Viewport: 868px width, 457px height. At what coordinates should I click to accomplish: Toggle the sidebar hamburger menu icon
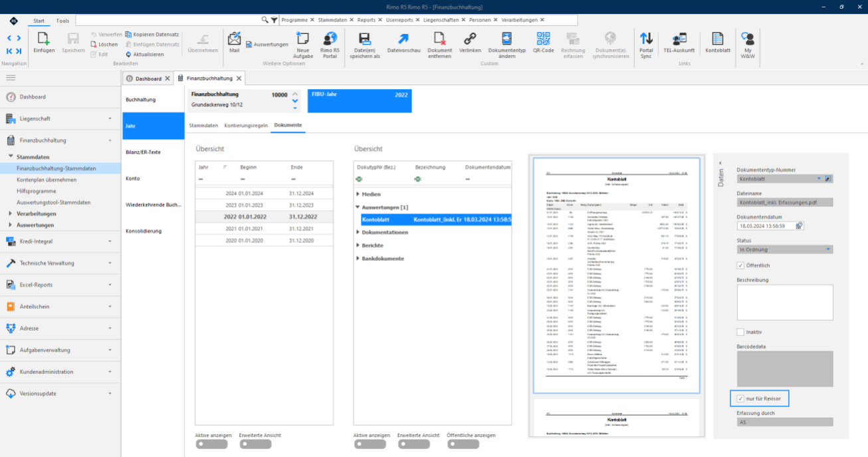11,78
